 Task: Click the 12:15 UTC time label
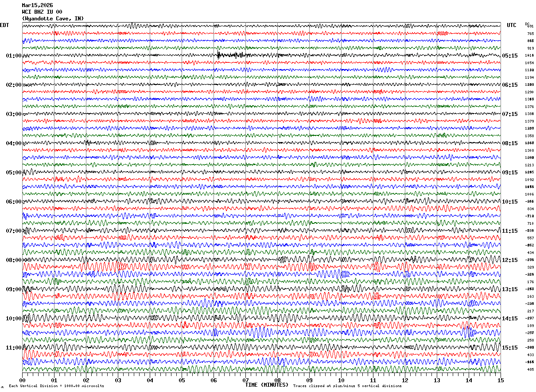510,260
